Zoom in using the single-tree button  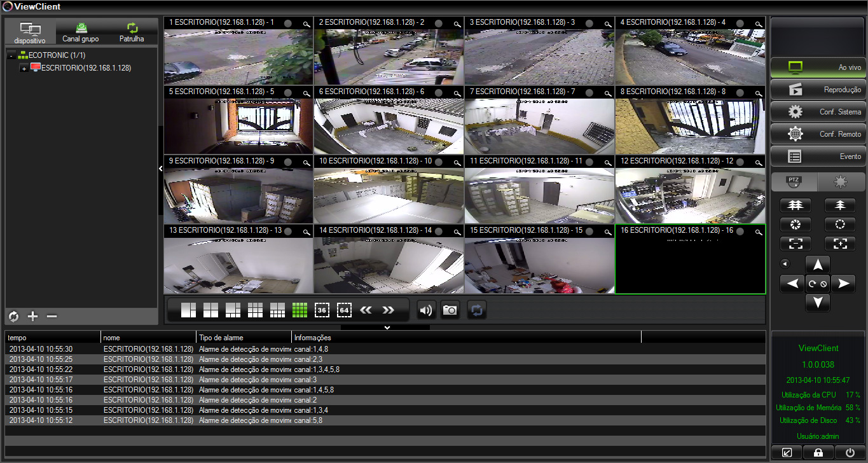[x=840, y=205]
